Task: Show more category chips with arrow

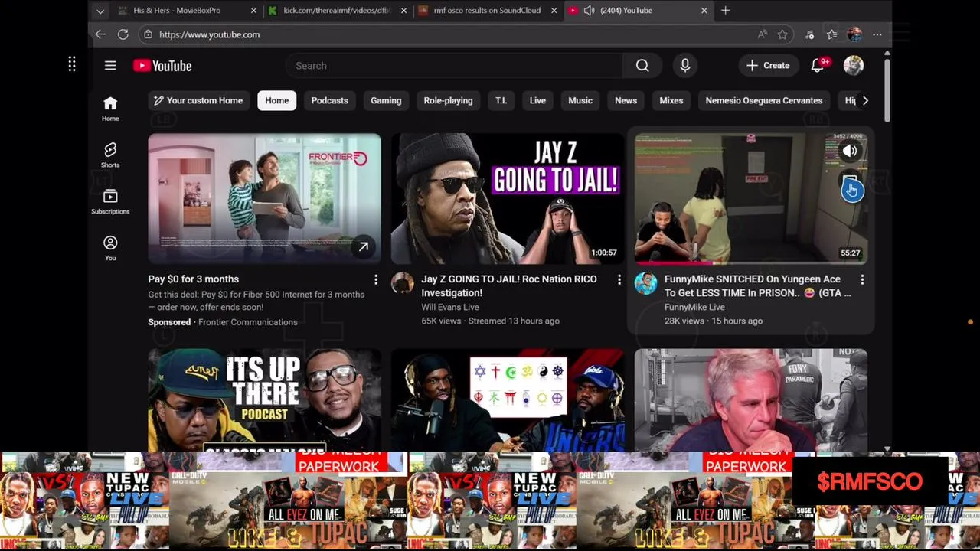Action: (865, 100)
